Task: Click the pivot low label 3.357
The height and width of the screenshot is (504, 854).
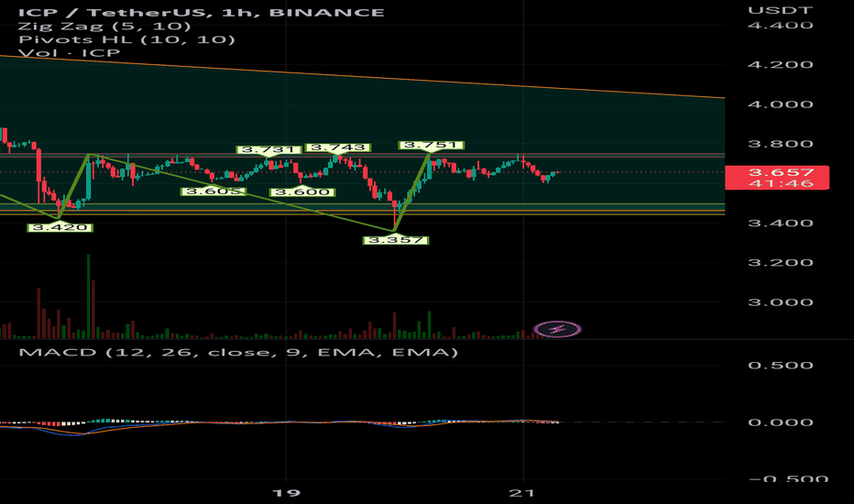Action: [396, 240]
